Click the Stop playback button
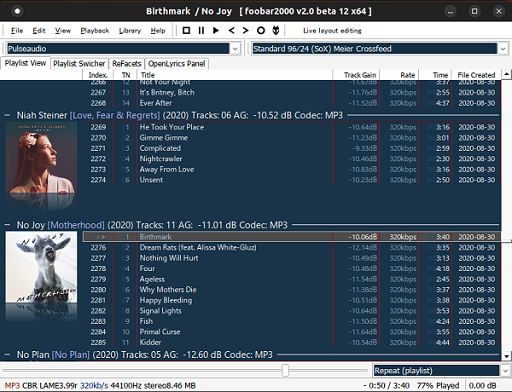Viewport: 512px width, 392px height. click(x=186, y=31)
